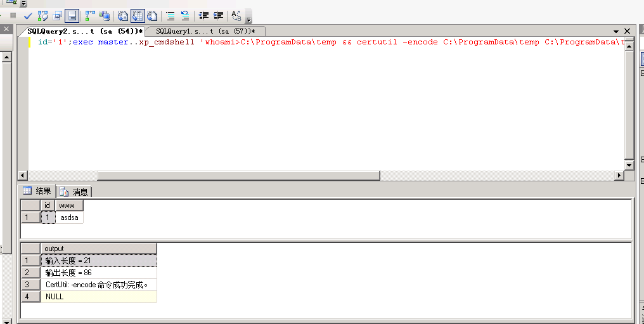This screenshot has height=324, width=644.
Task: Open the 消息 messages tab
Action: click(74, 191)
